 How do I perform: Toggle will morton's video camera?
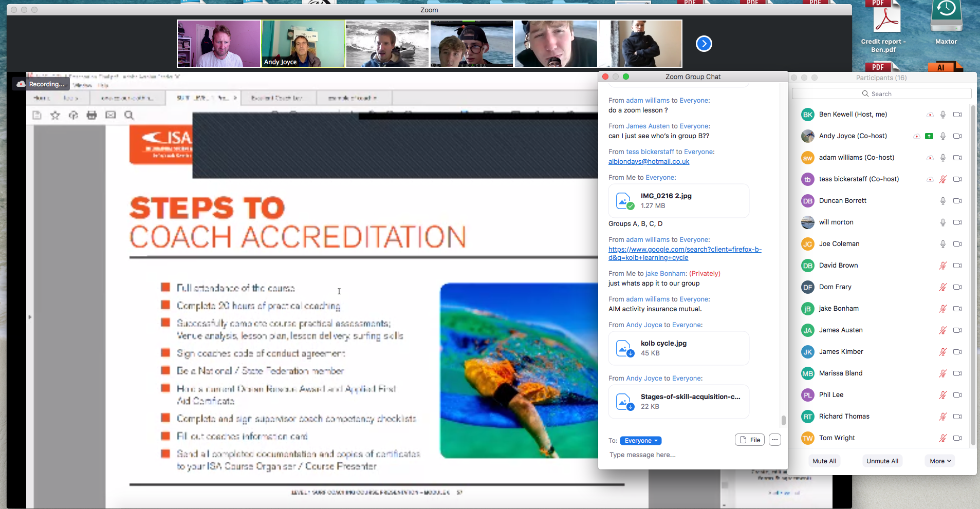pos(957,222)
